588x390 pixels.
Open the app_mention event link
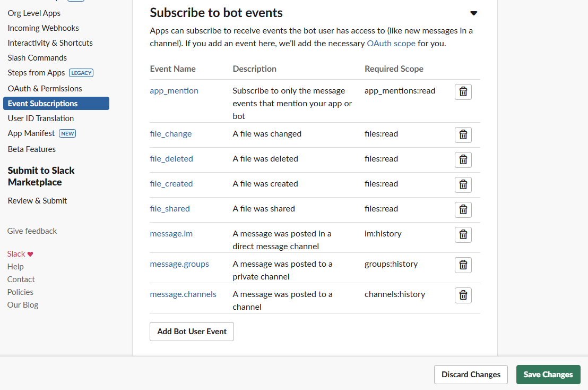point(174,91)
